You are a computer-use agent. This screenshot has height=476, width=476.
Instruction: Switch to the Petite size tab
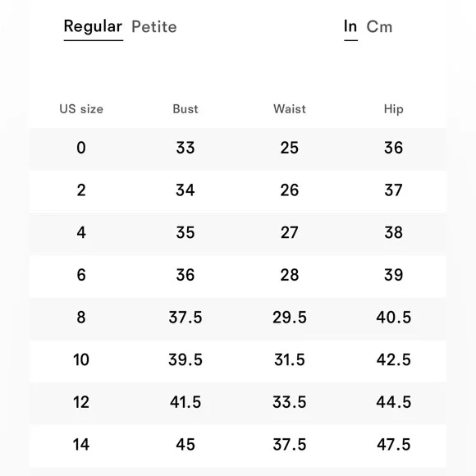point(154,27)
